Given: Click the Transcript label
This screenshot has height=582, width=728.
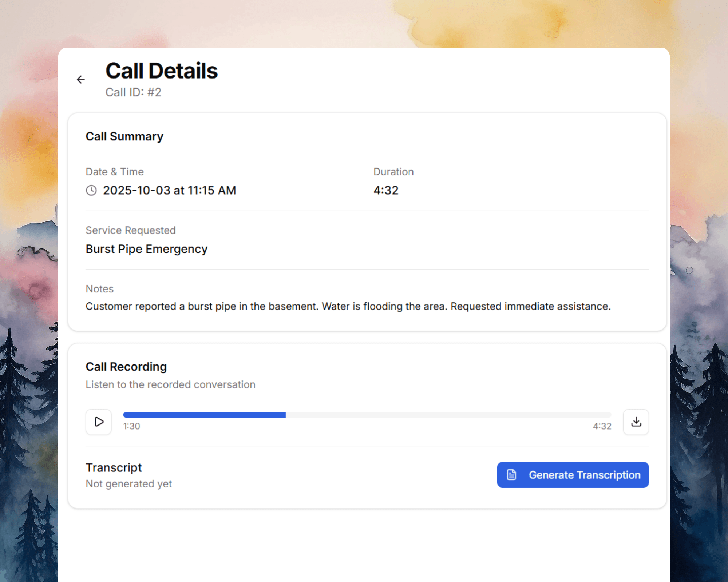Looking at the screenshot, I should point(114,467).
